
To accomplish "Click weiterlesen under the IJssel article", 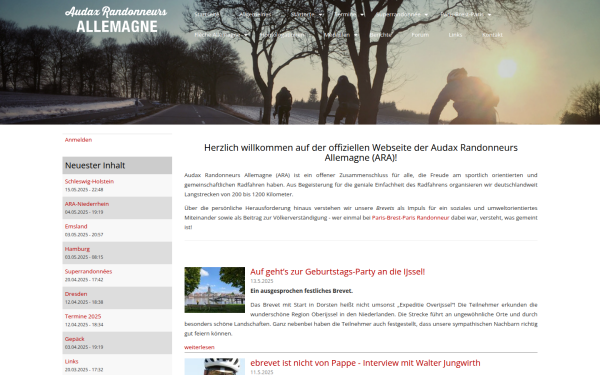I will 199,347.
